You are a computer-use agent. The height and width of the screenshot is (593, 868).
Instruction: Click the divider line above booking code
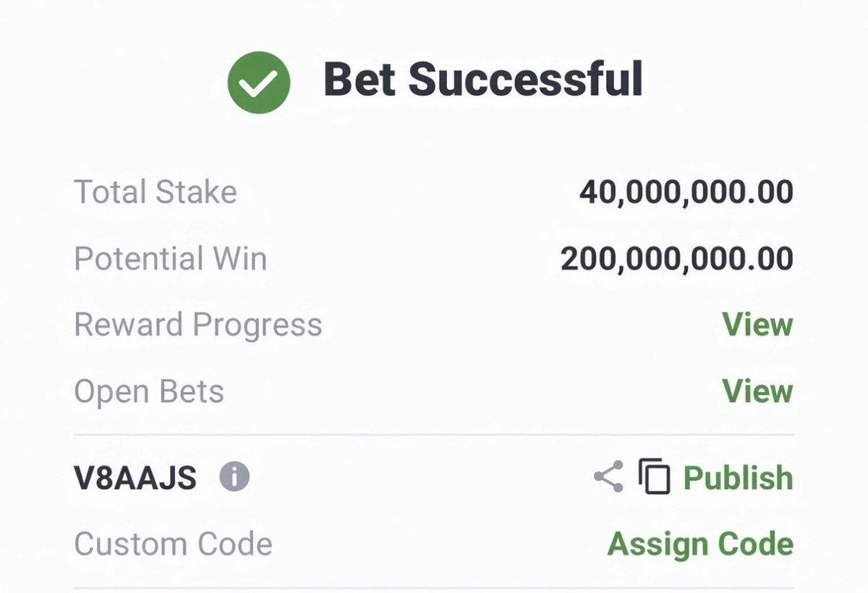434,435
